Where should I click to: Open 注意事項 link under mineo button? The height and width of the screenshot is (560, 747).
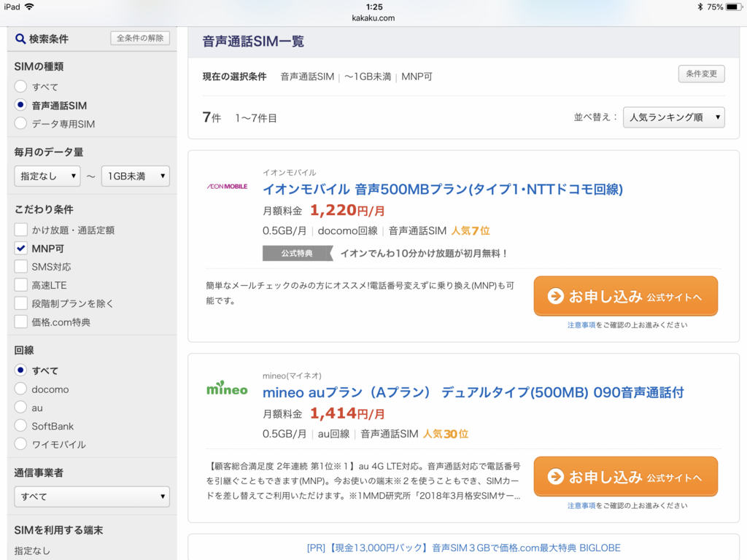click(581, 506)
